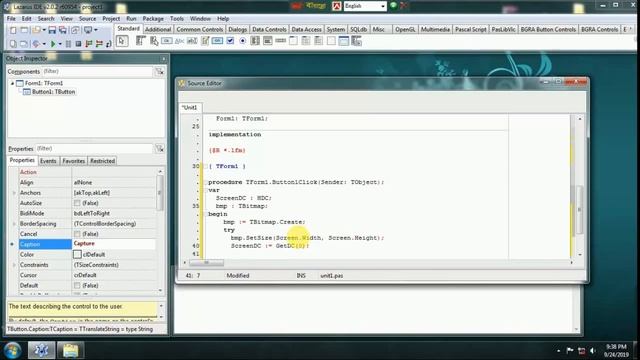Click the Step Over icon
Viewport: 640px width, 360px height.
pyautogui.click(x=99, y=44)
